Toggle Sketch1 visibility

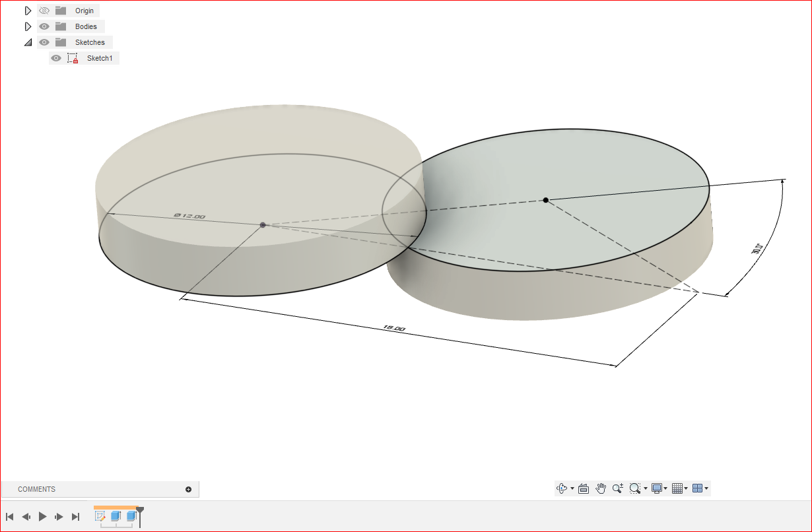pyautogui.click(x=56, y=58)
